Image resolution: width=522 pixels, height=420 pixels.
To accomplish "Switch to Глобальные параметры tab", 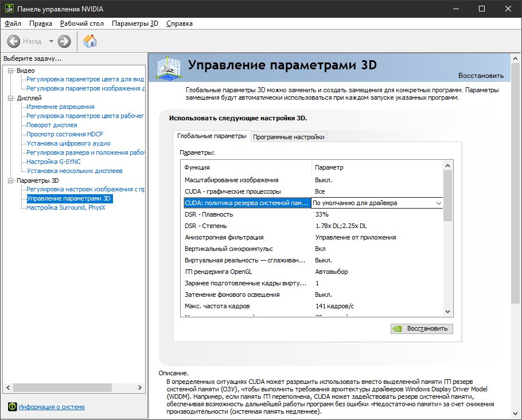I will point(212,136).
